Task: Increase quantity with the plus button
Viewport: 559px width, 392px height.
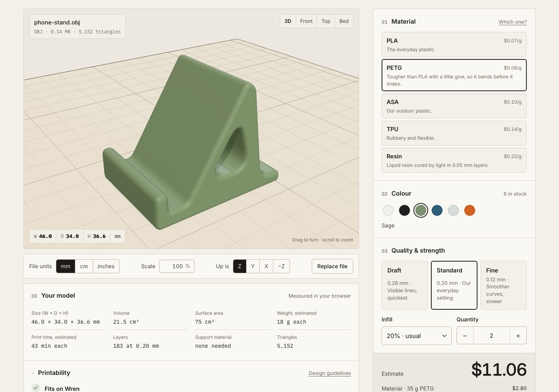Action: [518, 336]
